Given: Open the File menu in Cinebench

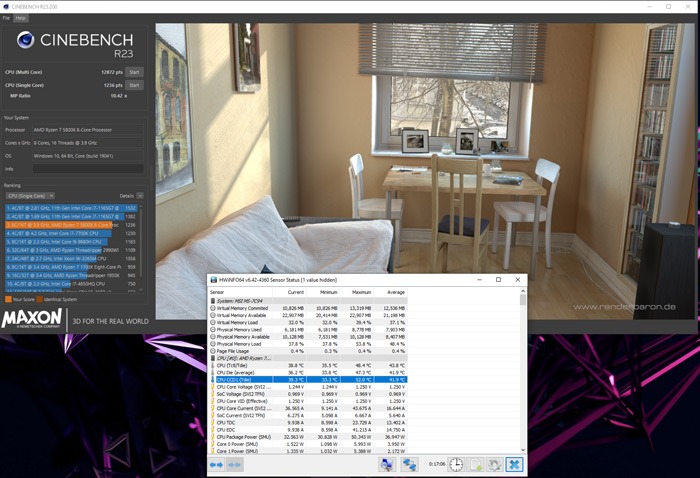Looking at the screenshot, I should point(6,18).
